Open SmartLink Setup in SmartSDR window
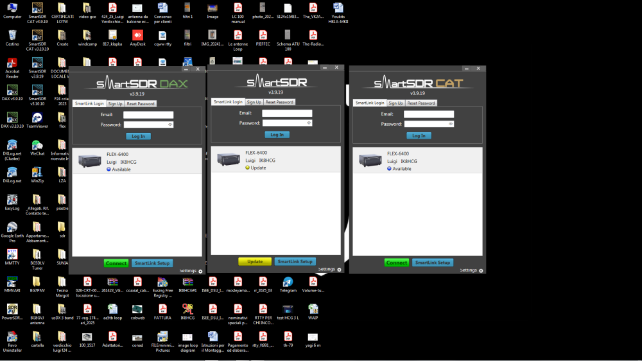 tap(295, 262)
